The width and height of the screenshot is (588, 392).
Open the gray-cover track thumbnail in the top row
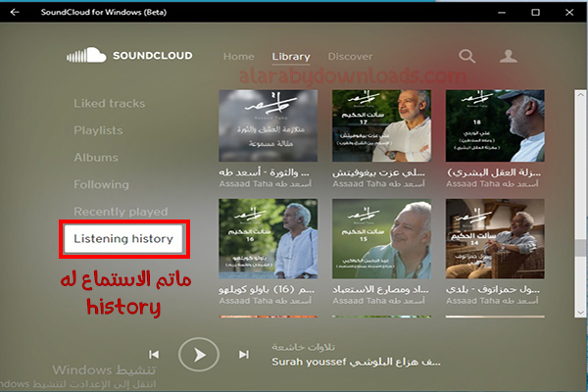[x=269, y=125]
